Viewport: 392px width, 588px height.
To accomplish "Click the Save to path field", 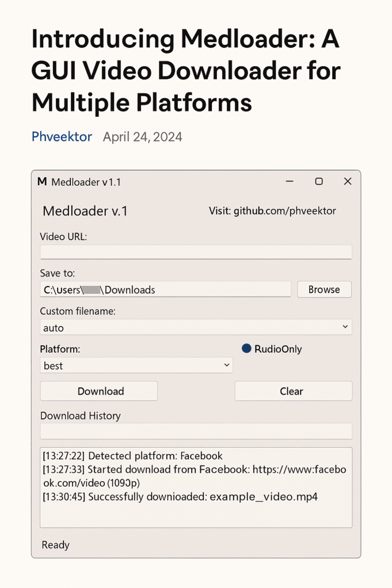I will point(165,289).
